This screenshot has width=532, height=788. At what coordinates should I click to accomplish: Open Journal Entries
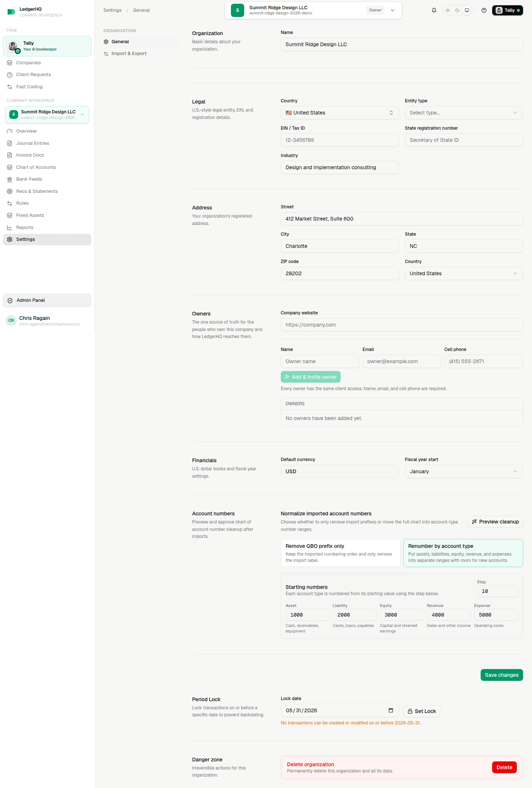click(x=47, y=143)
